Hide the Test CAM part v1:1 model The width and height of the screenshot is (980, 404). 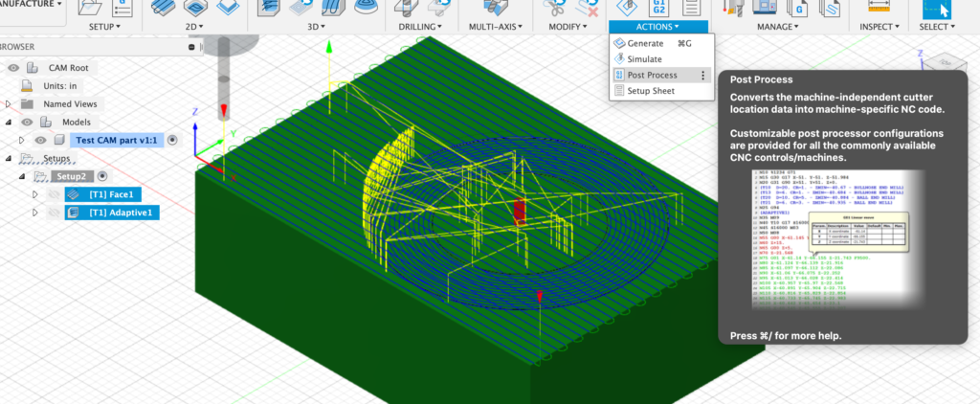pos(40,140)
